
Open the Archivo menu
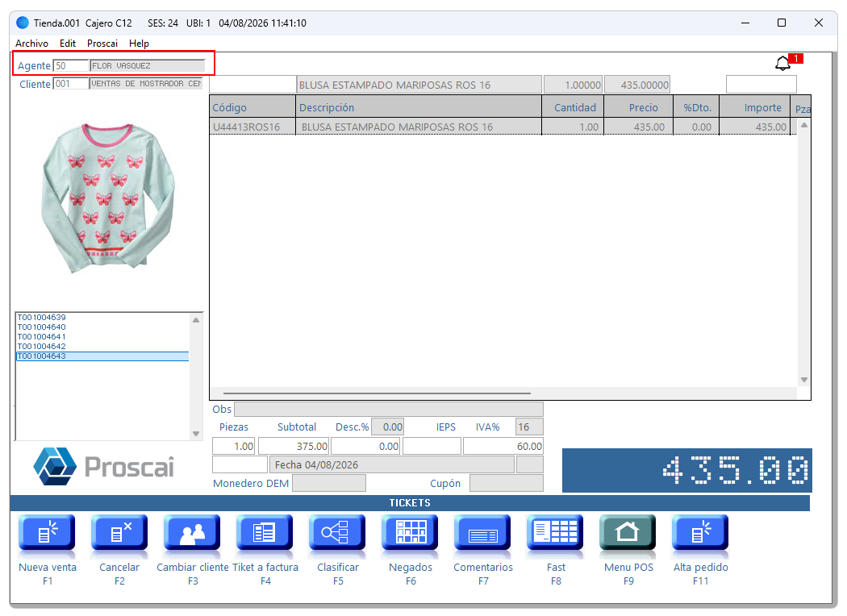32,44
